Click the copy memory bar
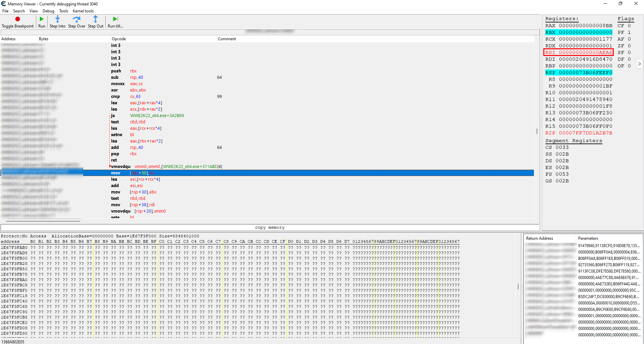Viewport: 644px width, 344px height. point(269,227)
